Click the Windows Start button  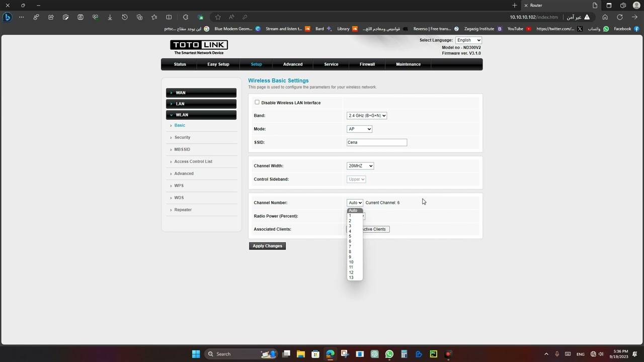[196, 354]
